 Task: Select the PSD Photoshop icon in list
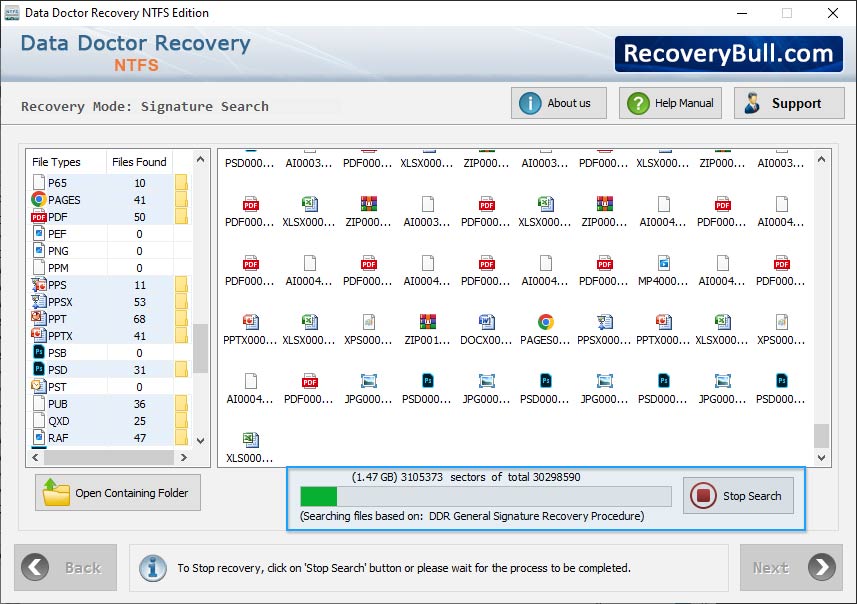(39, 370)
